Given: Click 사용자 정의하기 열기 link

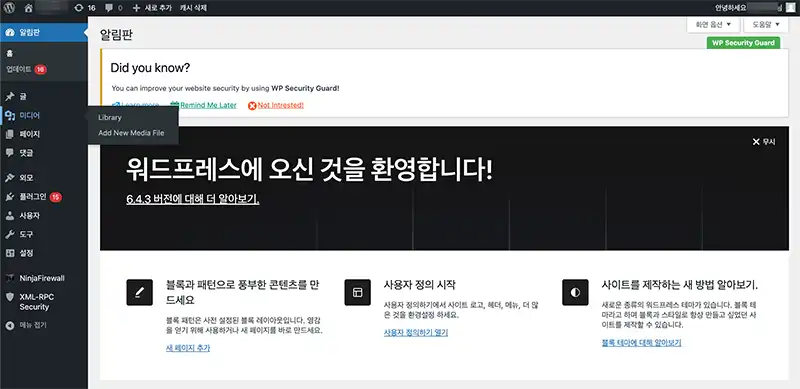Looking at the screenshot, I should tap(416, 333).
